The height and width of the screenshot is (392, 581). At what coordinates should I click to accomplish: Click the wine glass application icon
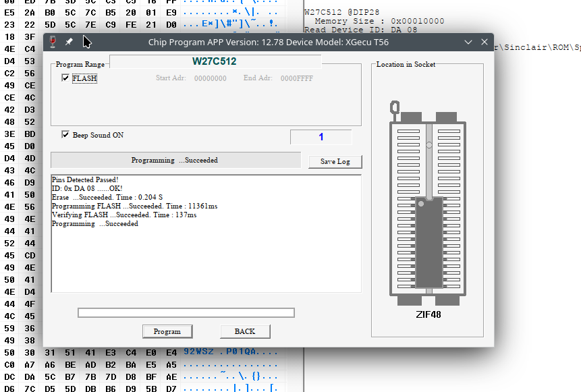tap(52, 42)
